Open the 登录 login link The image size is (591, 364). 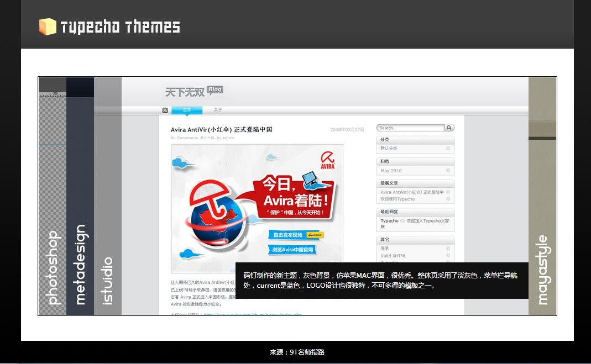[x=384, y=249]
